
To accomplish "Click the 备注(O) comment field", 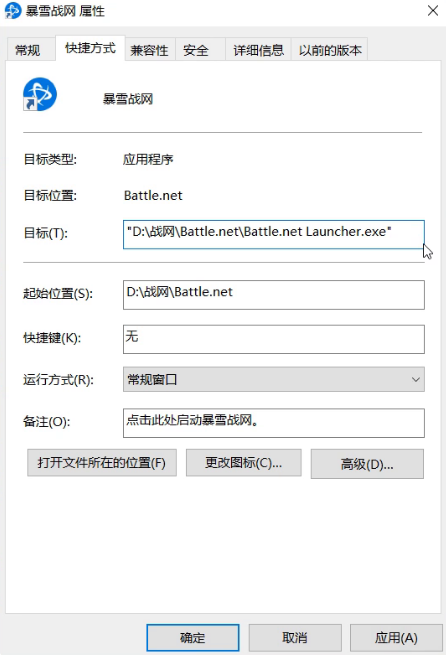I will (x=274, y=423).
